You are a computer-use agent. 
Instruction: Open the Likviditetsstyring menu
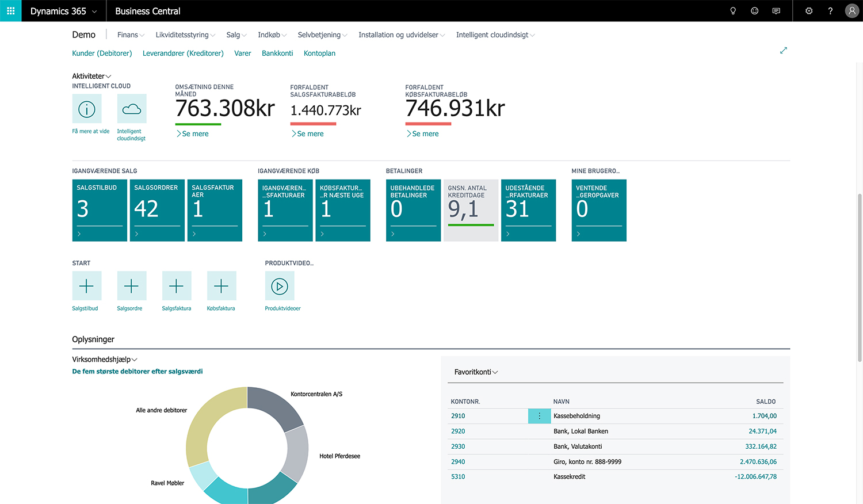pyautogui.click(x=185, y=35)
